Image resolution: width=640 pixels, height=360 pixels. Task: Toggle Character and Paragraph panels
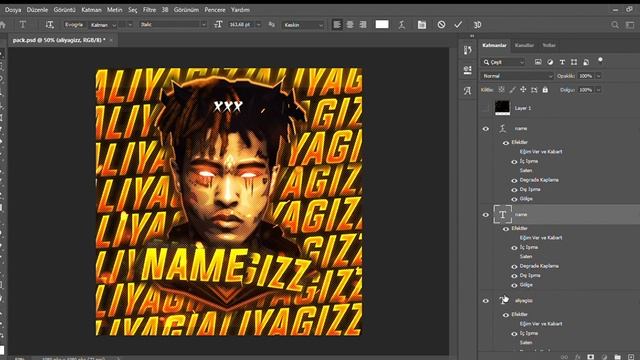point(422,25)
